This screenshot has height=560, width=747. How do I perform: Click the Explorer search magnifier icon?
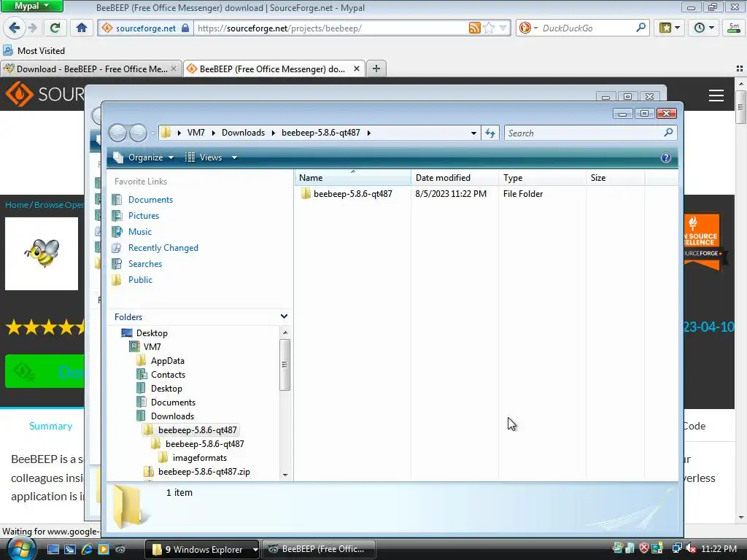click(x=668, y=133)
